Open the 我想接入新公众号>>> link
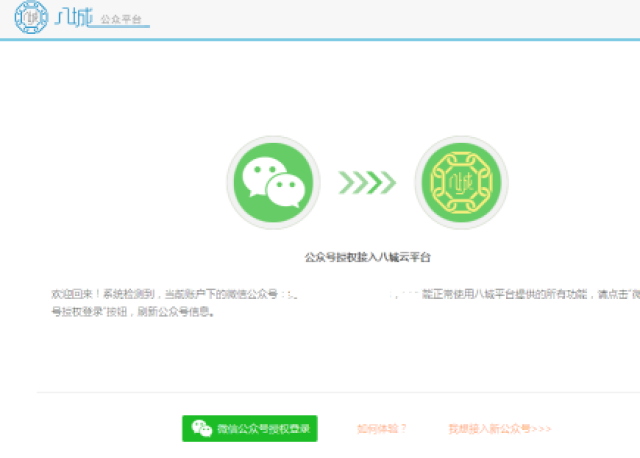The width and height of the screenshot is (640, 458). [x=500, y=429]
